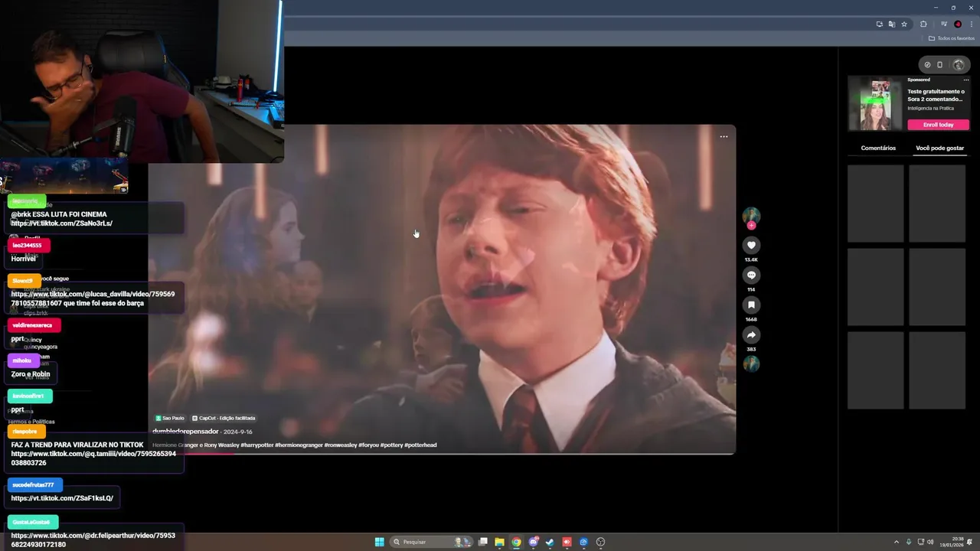Click the Slowzt9 username badge in chat
Screen dimensions: 980x551
24,281
